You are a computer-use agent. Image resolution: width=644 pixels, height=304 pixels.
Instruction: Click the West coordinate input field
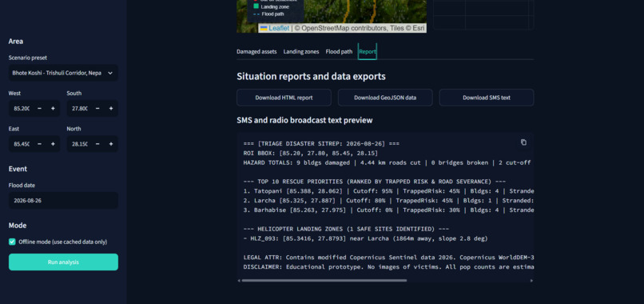(22, 109)
